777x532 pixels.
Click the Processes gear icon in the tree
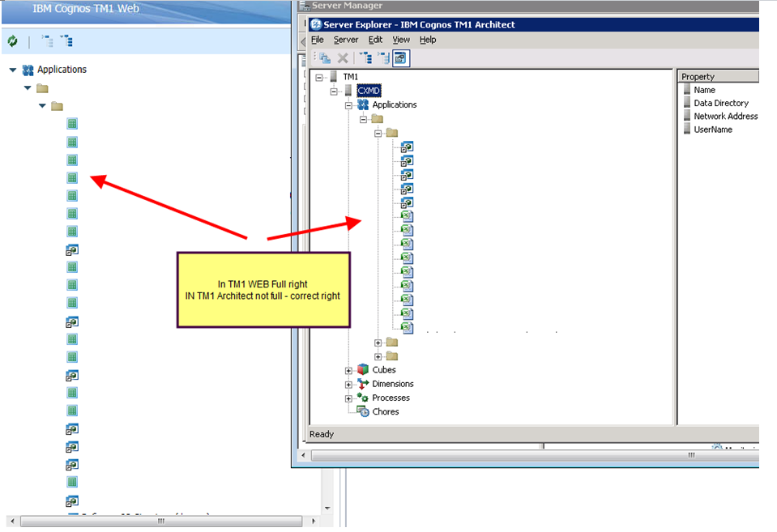(363, 398)
